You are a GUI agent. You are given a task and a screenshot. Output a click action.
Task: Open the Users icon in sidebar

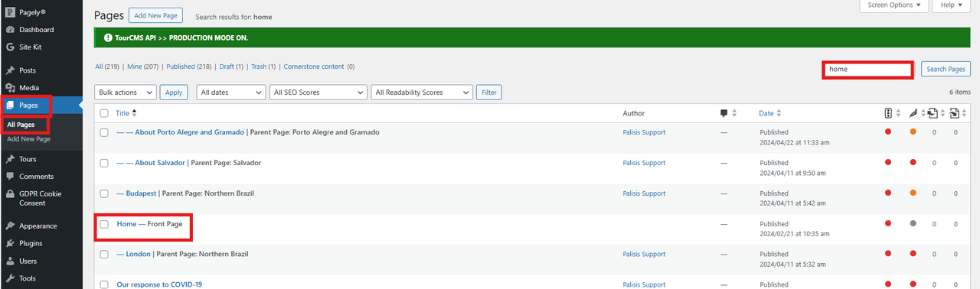[x=10, y=261]
